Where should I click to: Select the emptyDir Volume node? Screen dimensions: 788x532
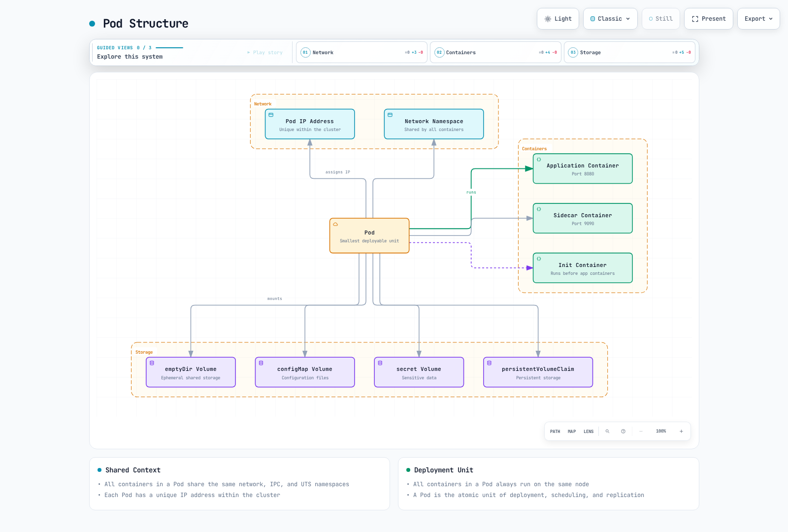point(191,372)
